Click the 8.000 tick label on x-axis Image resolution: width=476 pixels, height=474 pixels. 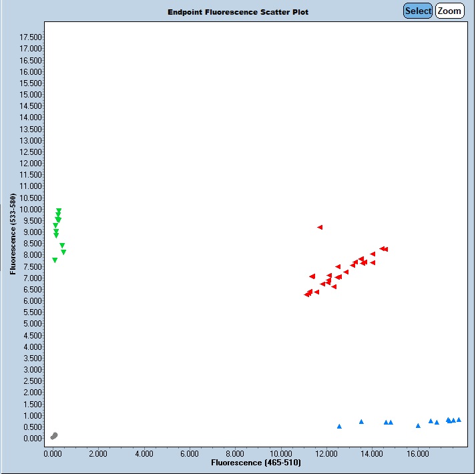point(235,453)
